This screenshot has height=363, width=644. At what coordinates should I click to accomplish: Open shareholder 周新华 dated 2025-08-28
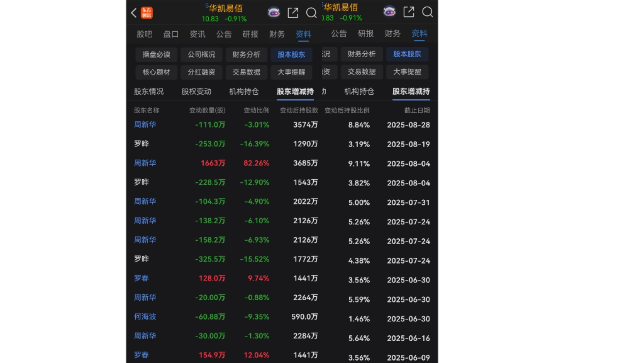(x=145, y=124)
